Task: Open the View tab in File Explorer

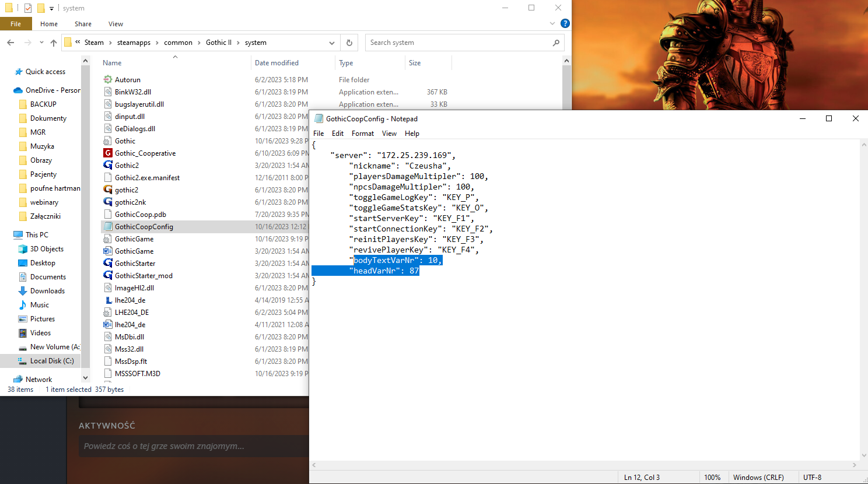Action: (116, 24)
